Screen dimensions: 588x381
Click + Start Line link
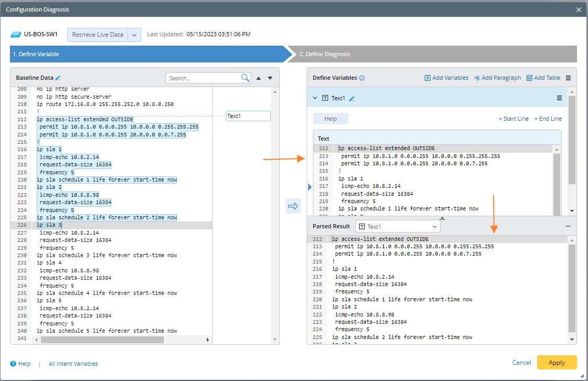pos(513,119)
